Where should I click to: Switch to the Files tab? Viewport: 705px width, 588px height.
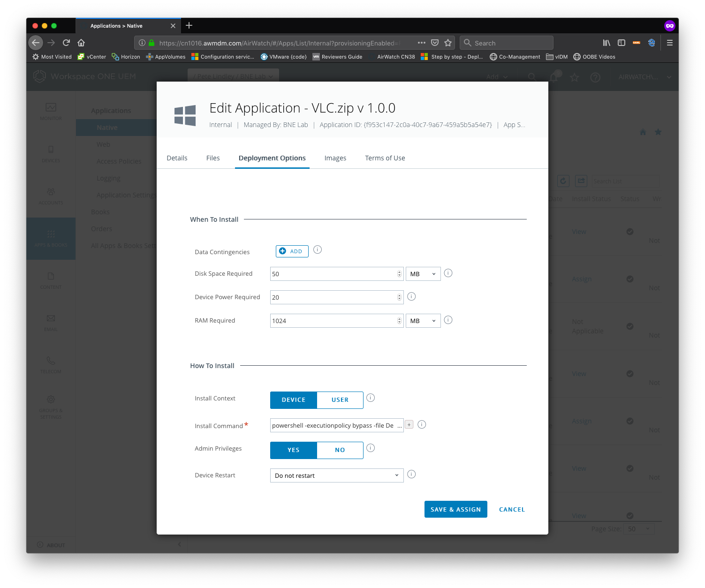click(x=213, y=158)
